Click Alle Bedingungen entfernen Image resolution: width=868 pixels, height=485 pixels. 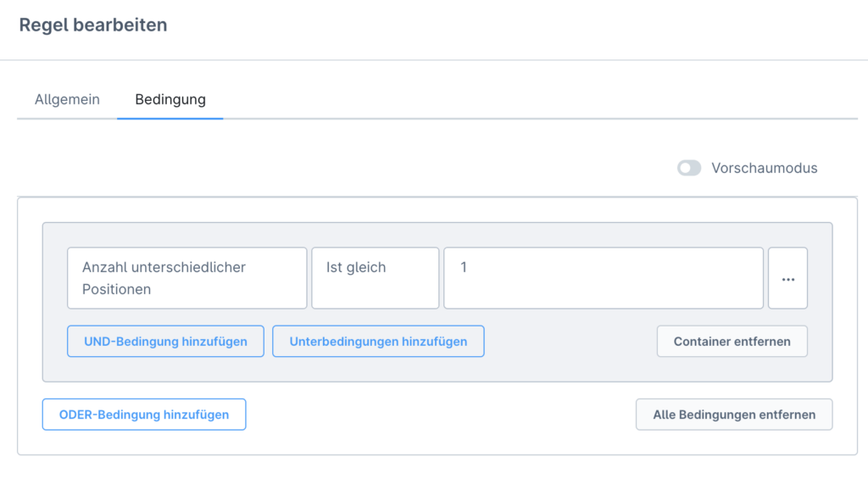pyautogui.click(x=734, y=414)
